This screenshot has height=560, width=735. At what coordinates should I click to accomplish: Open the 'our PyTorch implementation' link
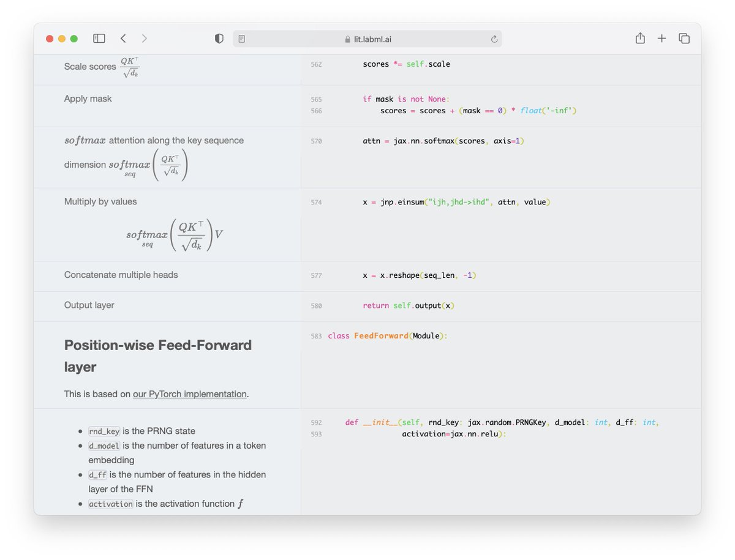click(x=190, y=394)
